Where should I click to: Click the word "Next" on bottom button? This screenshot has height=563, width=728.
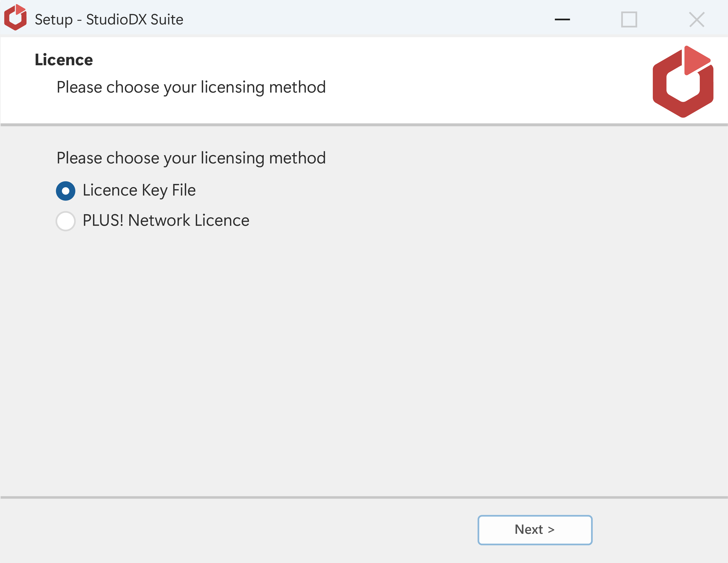(x=529, y=530)
